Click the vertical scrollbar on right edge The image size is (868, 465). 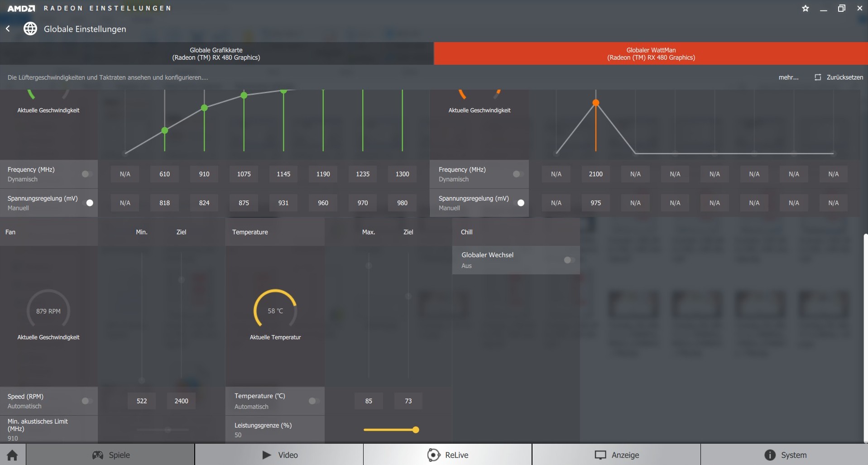pos(866,338)
